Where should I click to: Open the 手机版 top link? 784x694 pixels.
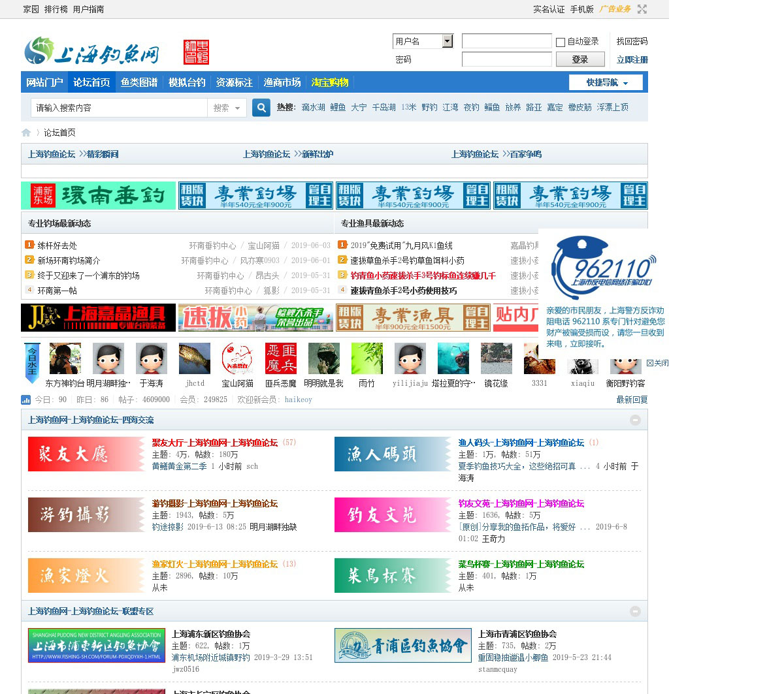[582, 9]
